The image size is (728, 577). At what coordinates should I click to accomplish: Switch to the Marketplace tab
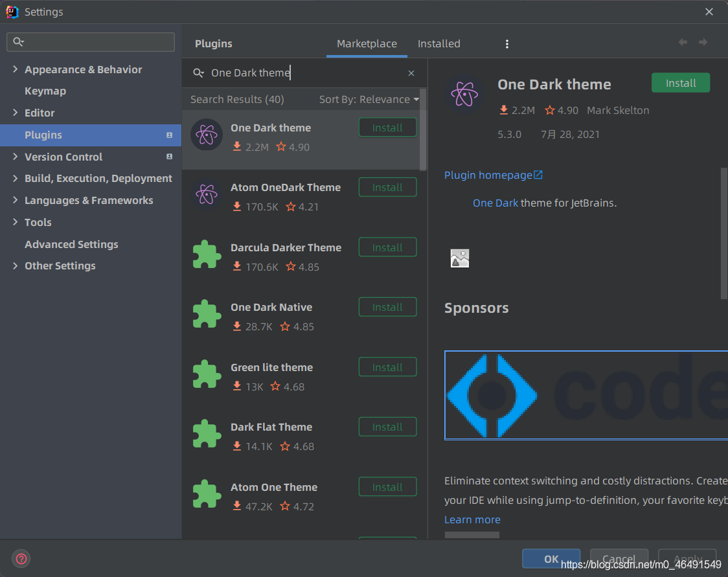coord(367,43)
